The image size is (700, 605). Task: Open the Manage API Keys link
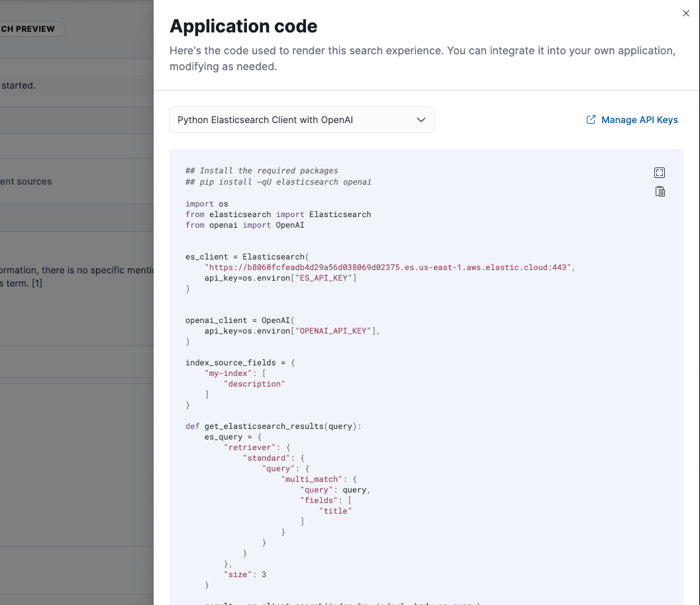click(x=639, y=120)
